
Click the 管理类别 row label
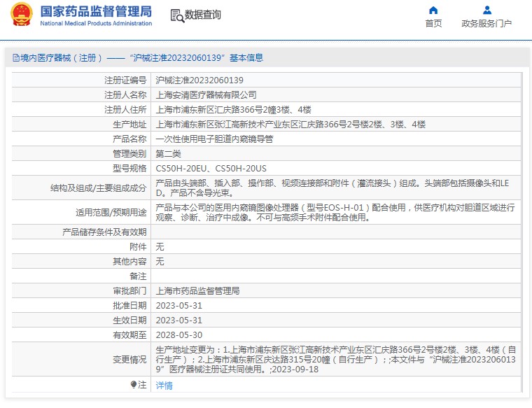point(129,154)
